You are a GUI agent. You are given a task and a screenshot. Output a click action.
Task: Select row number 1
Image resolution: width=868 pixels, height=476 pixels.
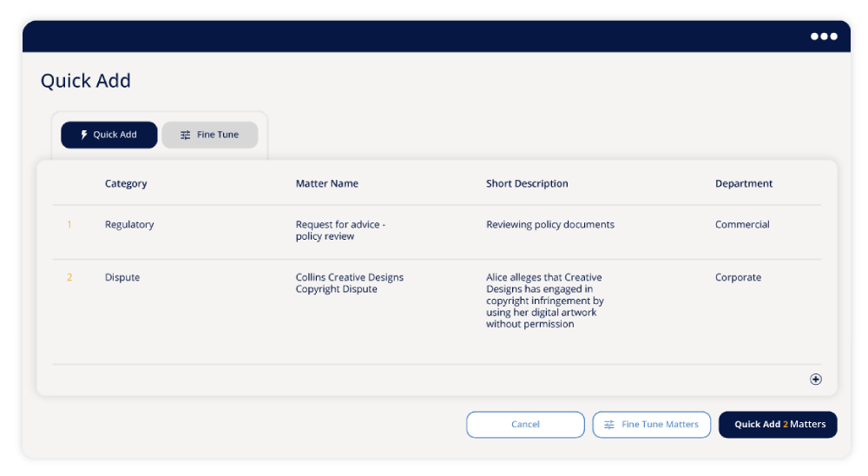pyautogui.click(x=69, y=225)
